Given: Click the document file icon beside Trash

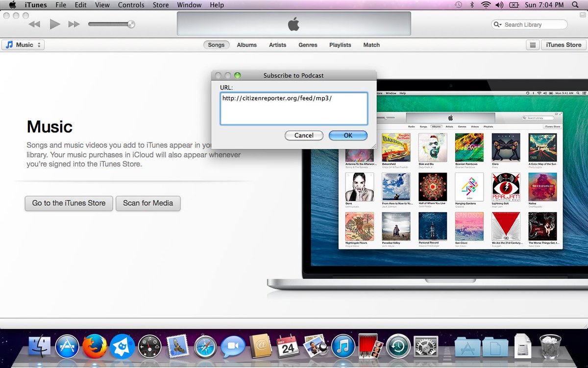Looking at the screenshot, I should 523,346.
